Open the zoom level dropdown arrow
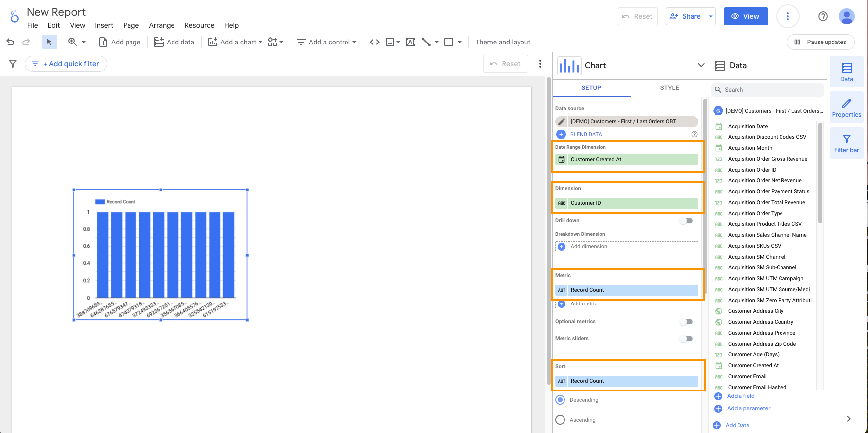The image size is (868, 433). point(84,42)
